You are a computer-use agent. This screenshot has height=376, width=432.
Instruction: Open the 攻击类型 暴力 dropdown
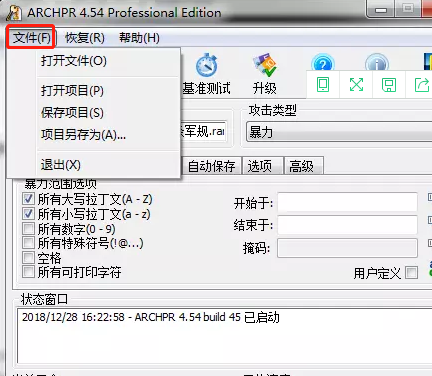339,132
